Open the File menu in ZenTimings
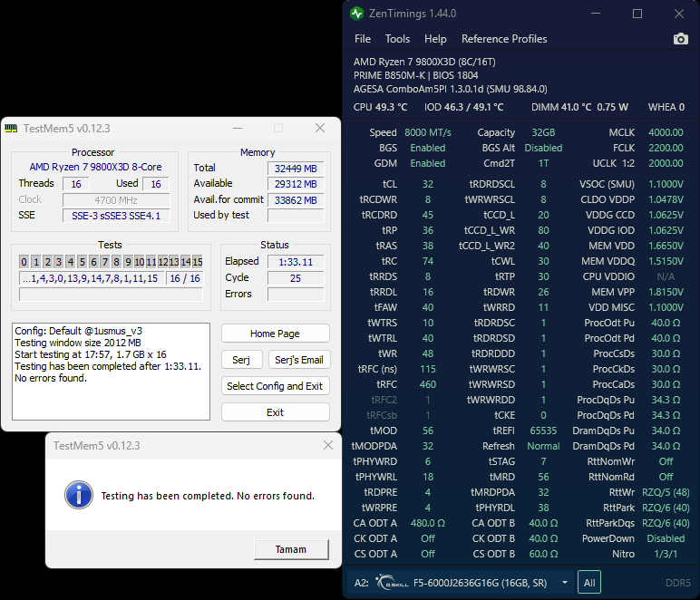This screenshot has height=600, width=700. pos(363,39)
